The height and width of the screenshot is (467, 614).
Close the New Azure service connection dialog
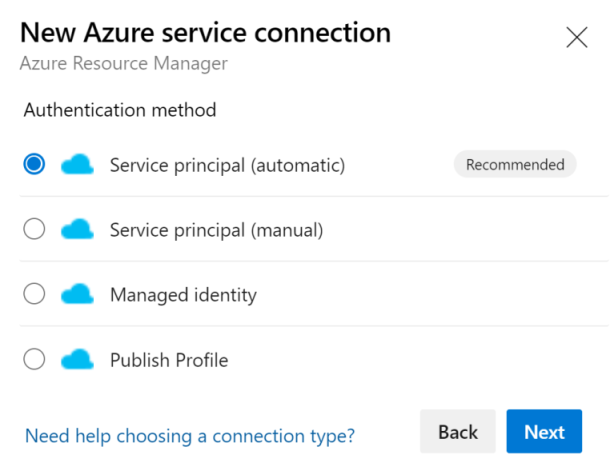point(577,38)
